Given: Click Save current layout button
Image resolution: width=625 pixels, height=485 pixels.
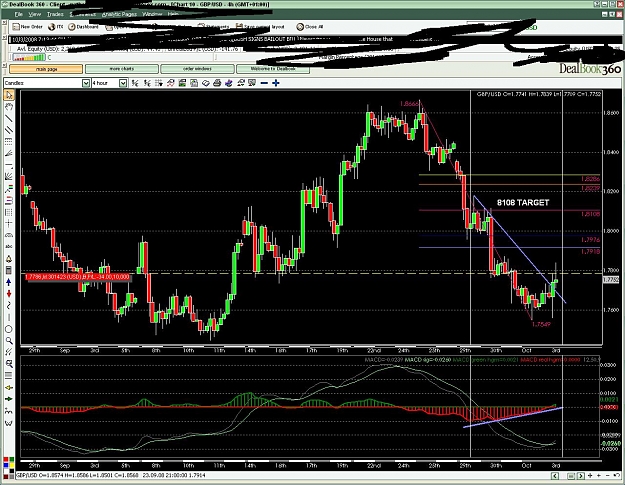Looking at the screenshot, I should point(260,27).
